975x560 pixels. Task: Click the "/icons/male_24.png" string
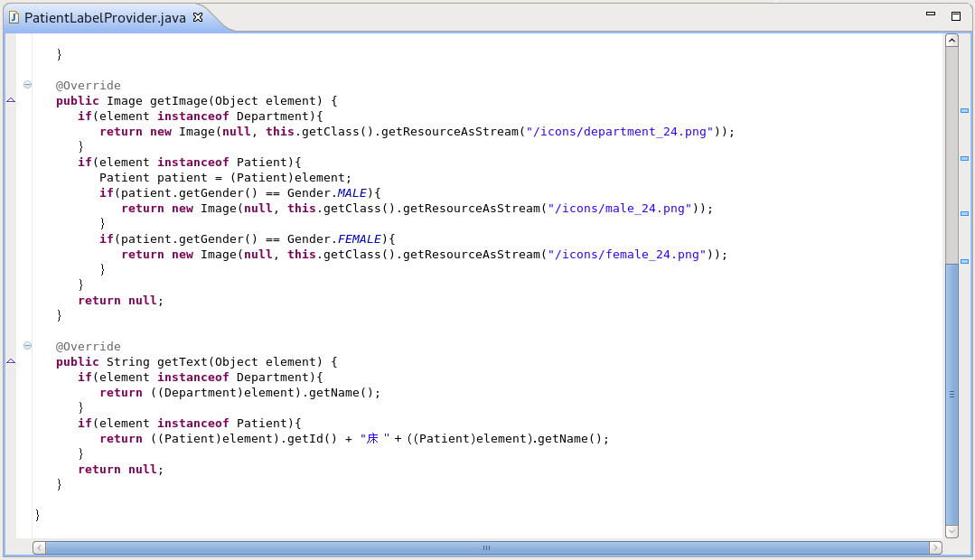(620, 209)
